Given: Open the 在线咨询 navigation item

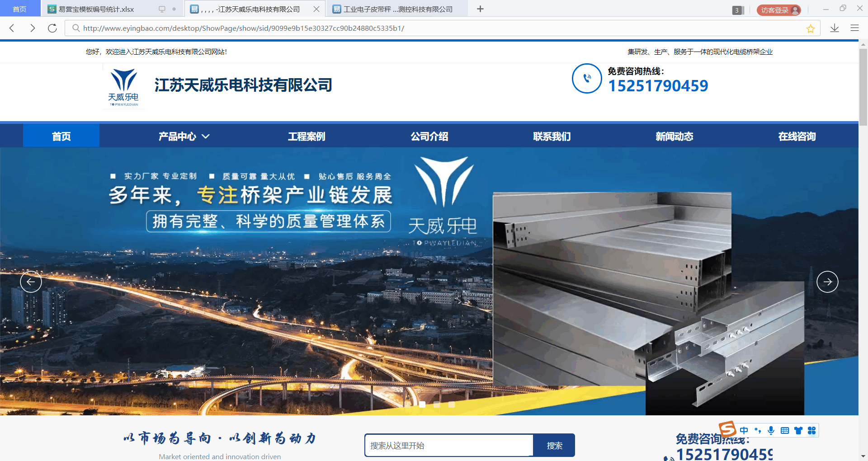Looking at the screenshot, I should click(797, 136).
